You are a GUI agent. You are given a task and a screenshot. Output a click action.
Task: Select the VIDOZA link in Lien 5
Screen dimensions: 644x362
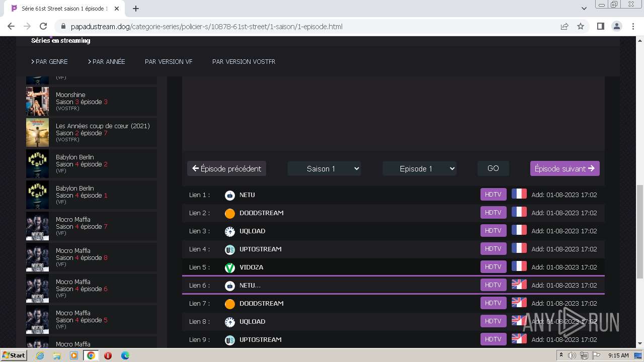(252, 267)
